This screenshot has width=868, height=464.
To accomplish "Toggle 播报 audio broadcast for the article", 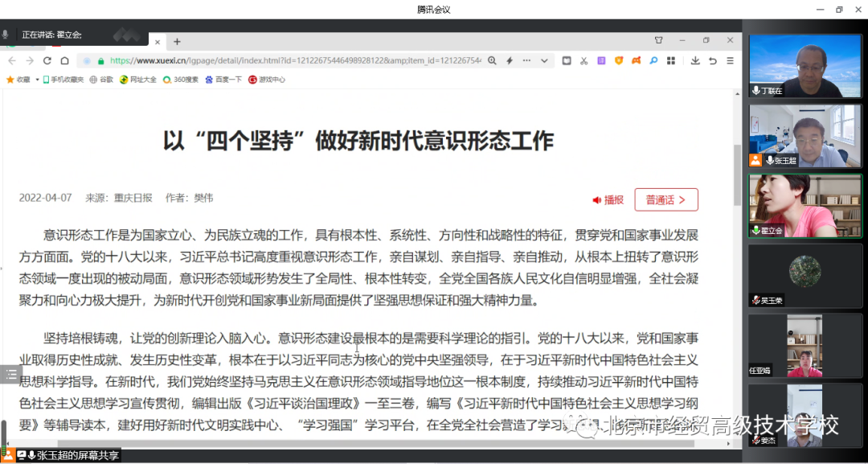I will 608,199.
